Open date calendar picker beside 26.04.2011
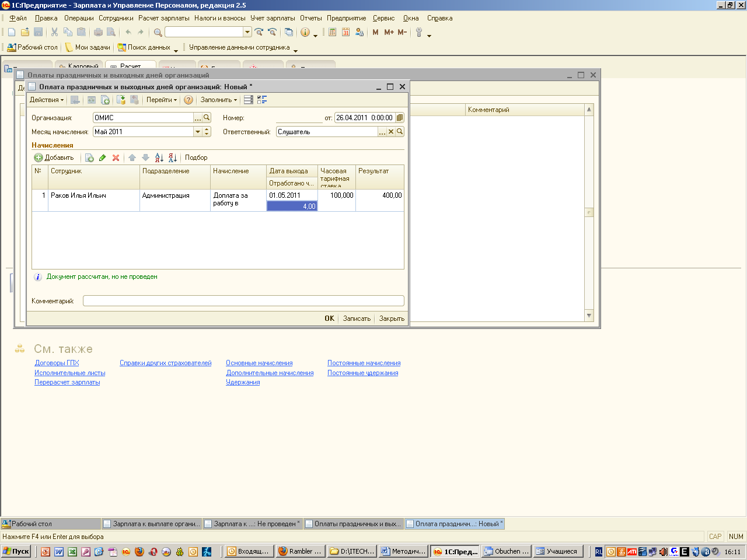 point(400,117)
